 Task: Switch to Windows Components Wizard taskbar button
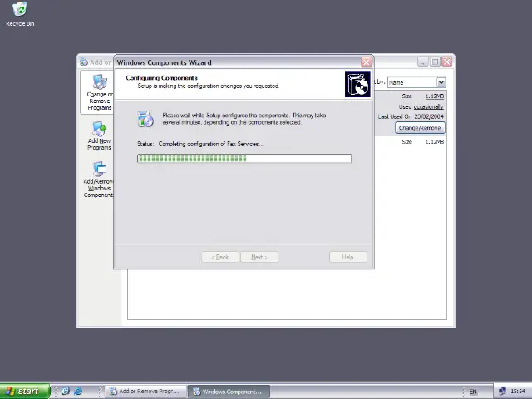pos(229,392)
